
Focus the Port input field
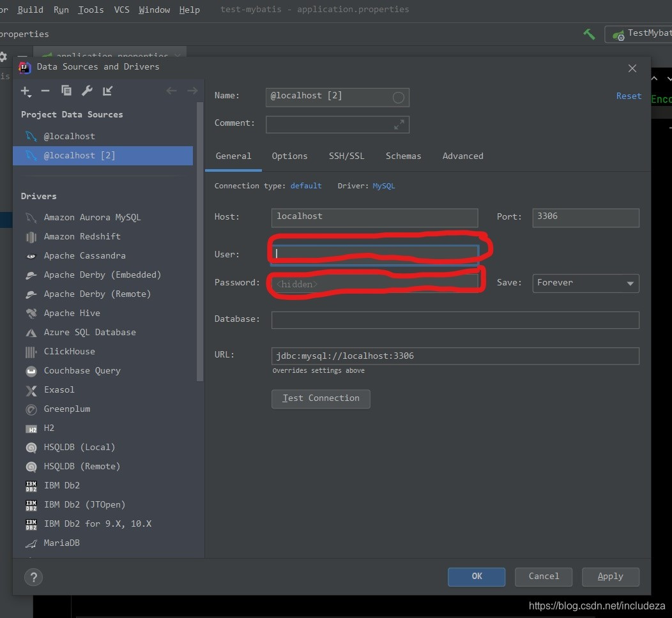[585, 218]
